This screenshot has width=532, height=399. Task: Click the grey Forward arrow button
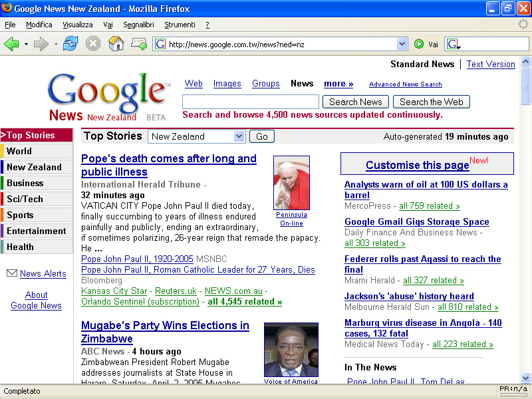point(41,44)
